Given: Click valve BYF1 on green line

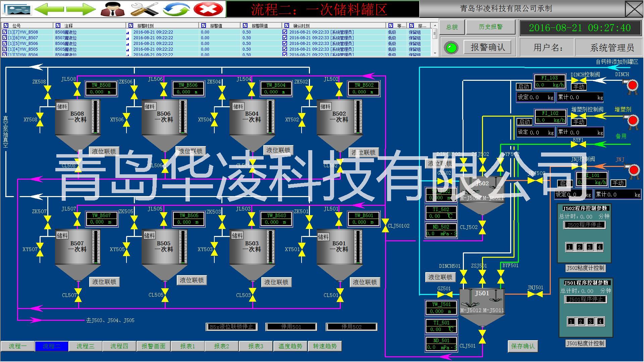Looking at the screenshot, I should tap(579, 144).
